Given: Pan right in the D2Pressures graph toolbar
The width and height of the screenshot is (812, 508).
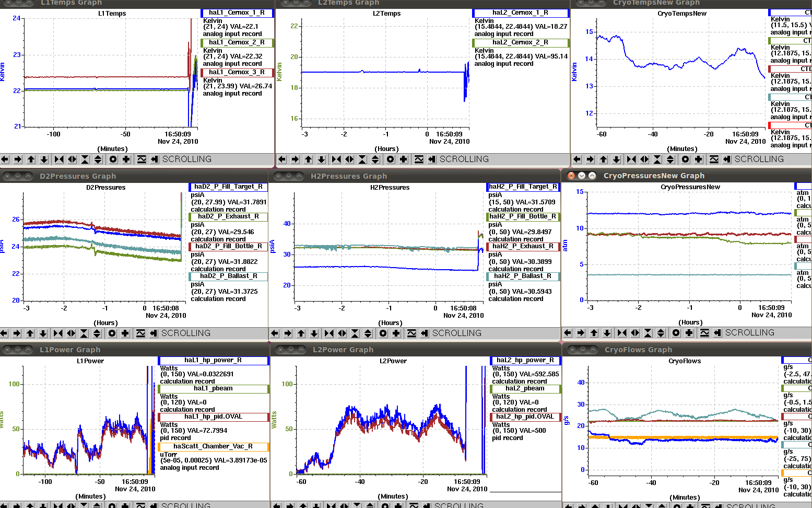Looking at the screenshot, I should [17, 333].
